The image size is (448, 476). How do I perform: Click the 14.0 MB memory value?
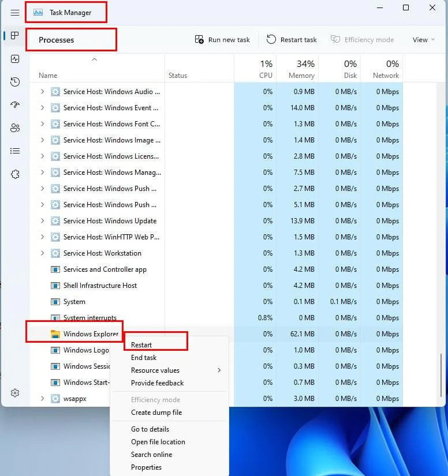coord(302,107)
